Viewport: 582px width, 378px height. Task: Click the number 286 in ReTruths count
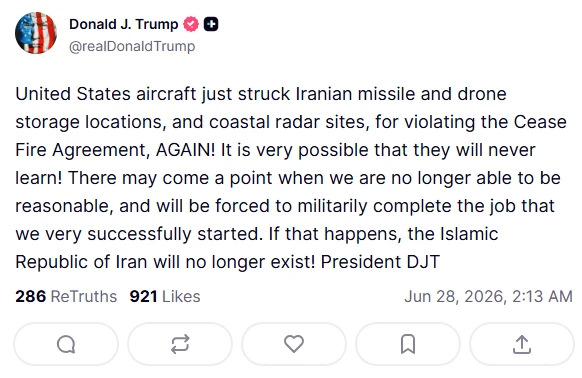click(31, 296)
